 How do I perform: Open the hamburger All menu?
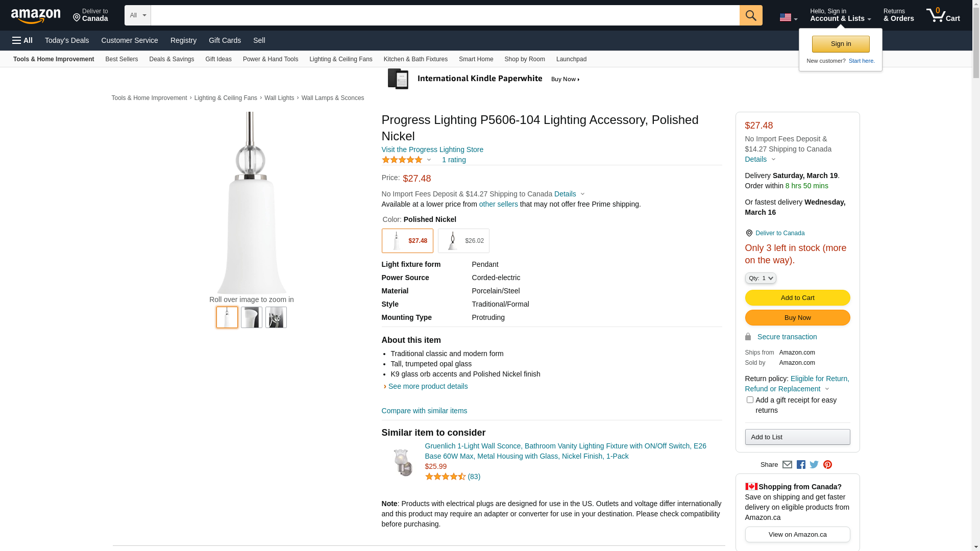pyautogui.click(x=22, y=40)
